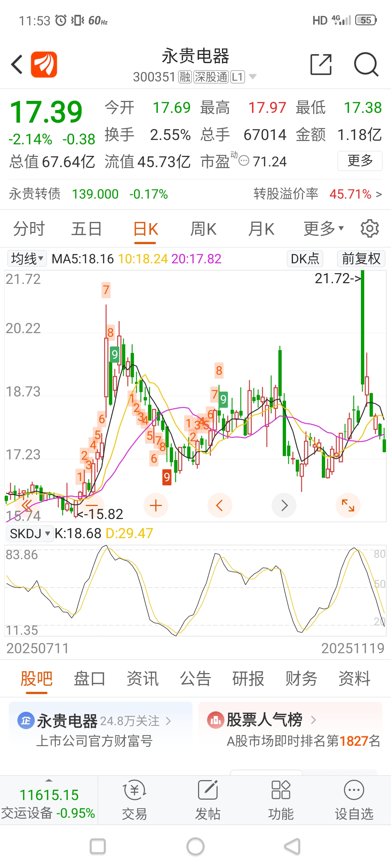This screenshot has width=391, height=868.
Task: Select the 日K chart tab
Action: coord(145,229)
